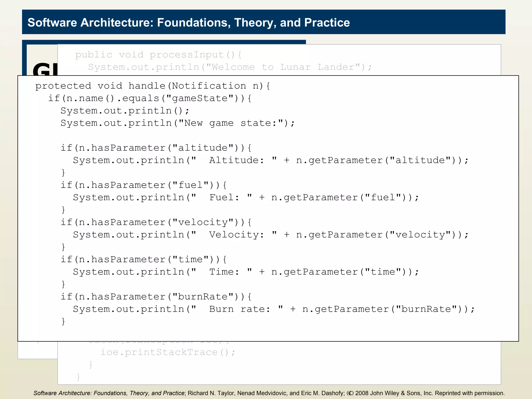Image resolution: width=532 pixels, height=399 pixels.
Task: Click the gameState equals condition line
Action: 150,98
